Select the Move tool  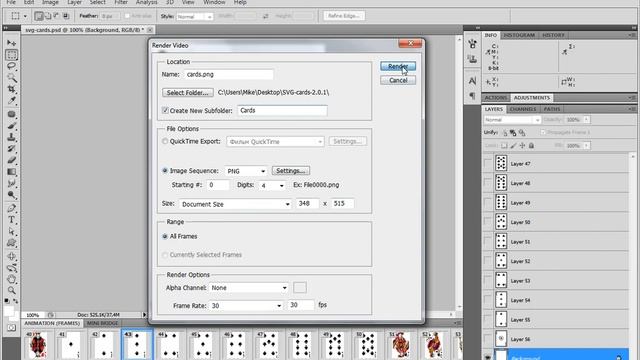[11, 43]
